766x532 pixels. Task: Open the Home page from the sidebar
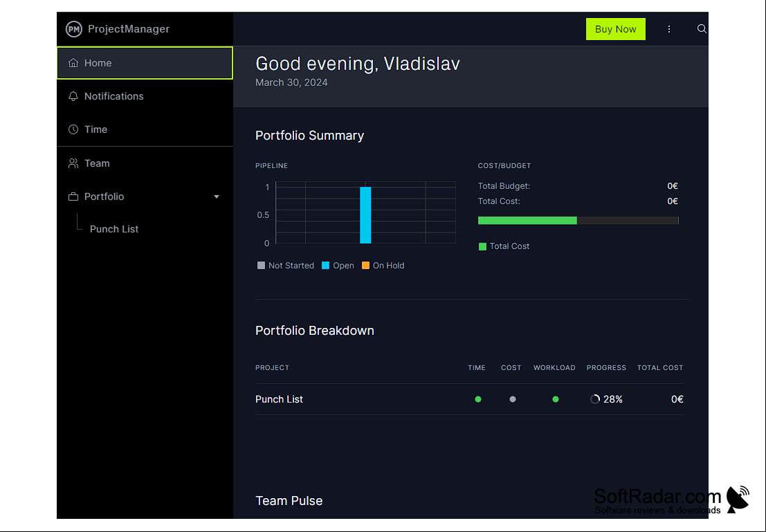(x=145, y=63)
